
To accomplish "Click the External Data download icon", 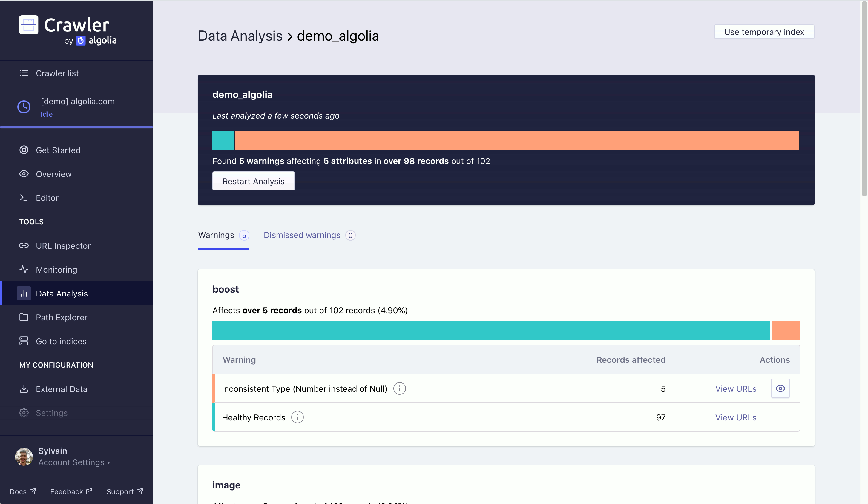I will [24, 389].
